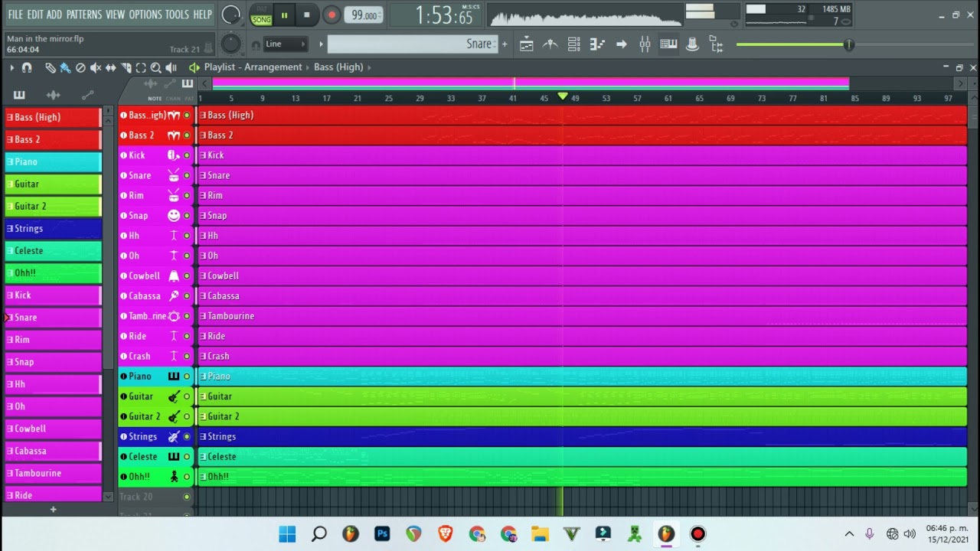Select the Guitar 2 pattern in picker
The width and height of the screenshot is (980, 551).
(x=53, y=207)
